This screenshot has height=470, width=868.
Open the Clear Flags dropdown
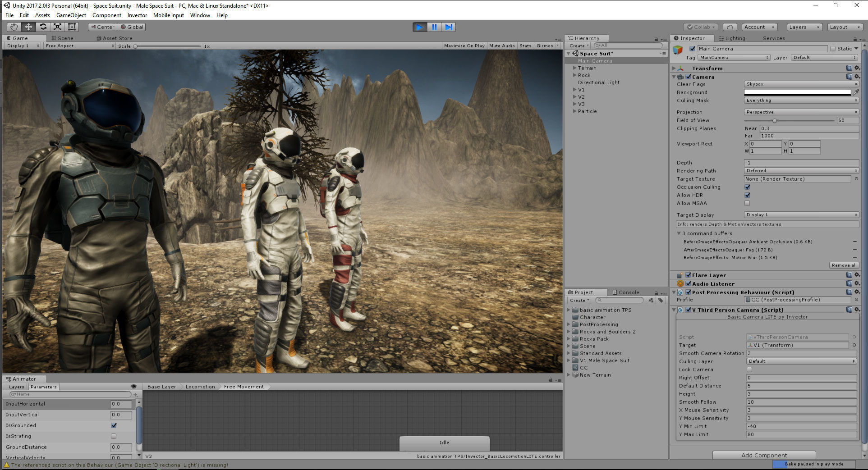pyautogui.click(x=801, y=84)
